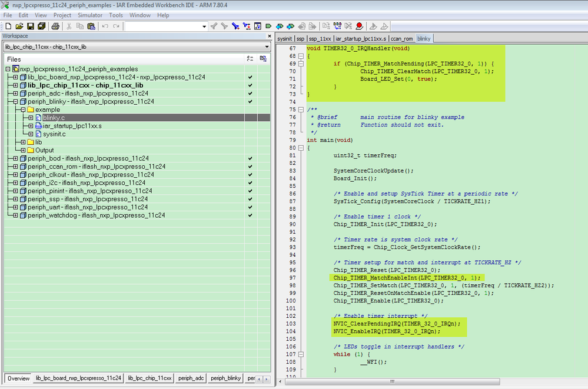Open the Find dialog icon
The image size is (588, 389).
click(x=235, y=26)
